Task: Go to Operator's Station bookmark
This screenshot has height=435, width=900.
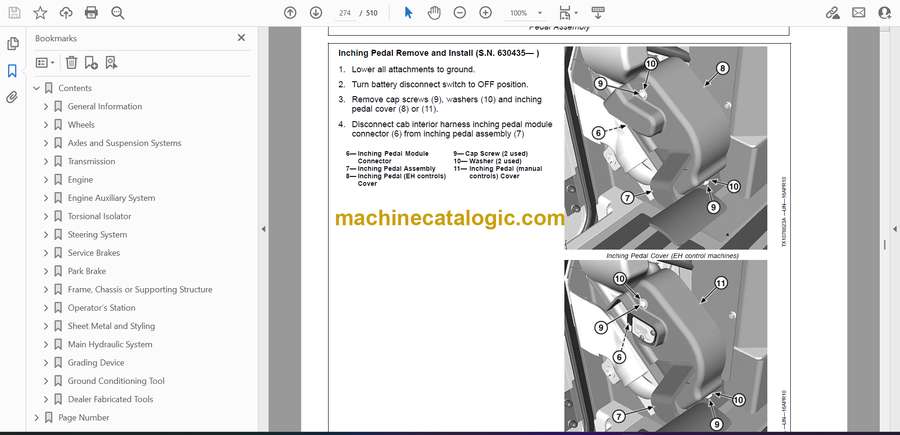Action: click(102, 308)
